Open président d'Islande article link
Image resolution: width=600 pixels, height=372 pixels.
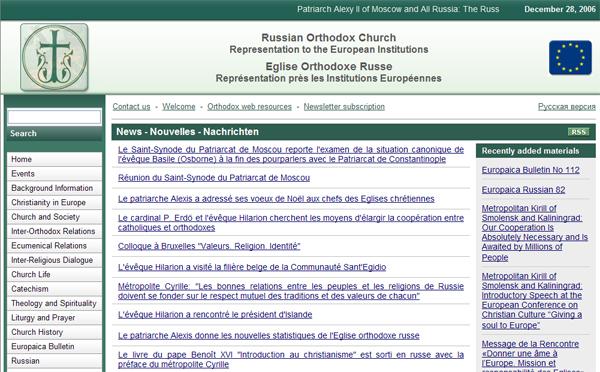click(215, 315)
